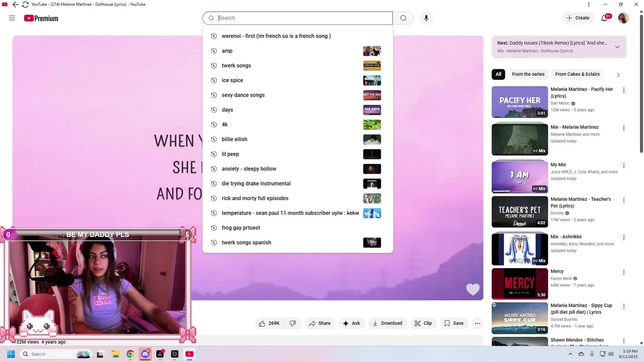The height and width of the screenshot is (362, 644).
Task: Click the Create button
Action: coord(578,18)
